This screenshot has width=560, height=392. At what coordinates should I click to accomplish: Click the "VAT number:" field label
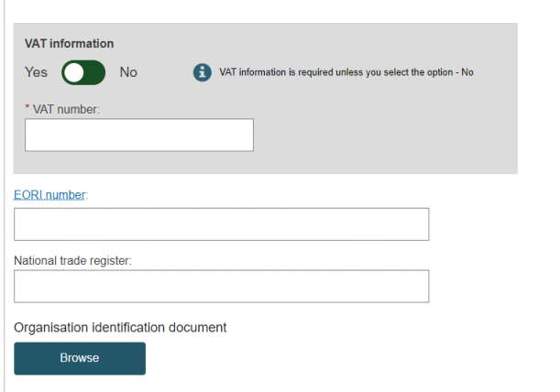pos(68,108)
